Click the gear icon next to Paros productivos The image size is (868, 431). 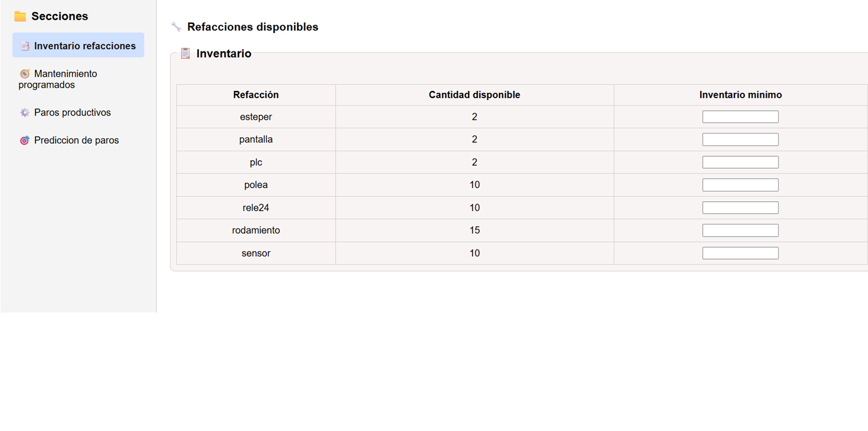point(23,113)
